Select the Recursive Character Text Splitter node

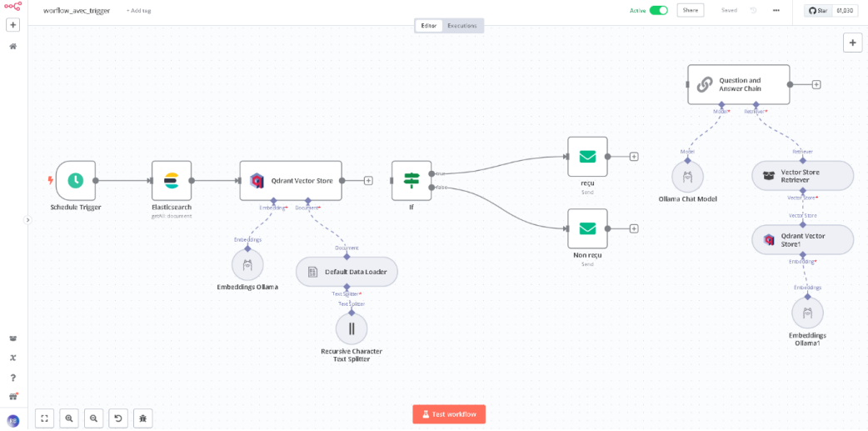click(x=352, y=328)
